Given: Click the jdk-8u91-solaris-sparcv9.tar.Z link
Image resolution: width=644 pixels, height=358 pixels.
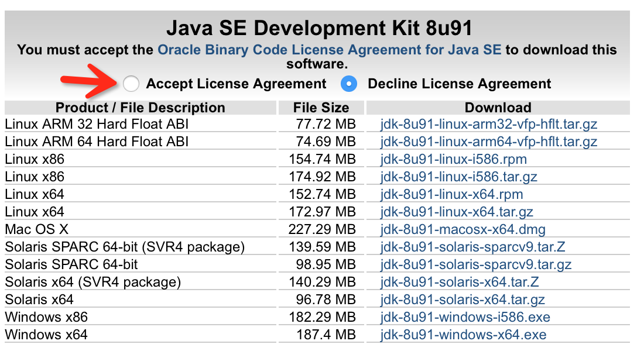Looking at the screenshot, I should click(472, 247).
